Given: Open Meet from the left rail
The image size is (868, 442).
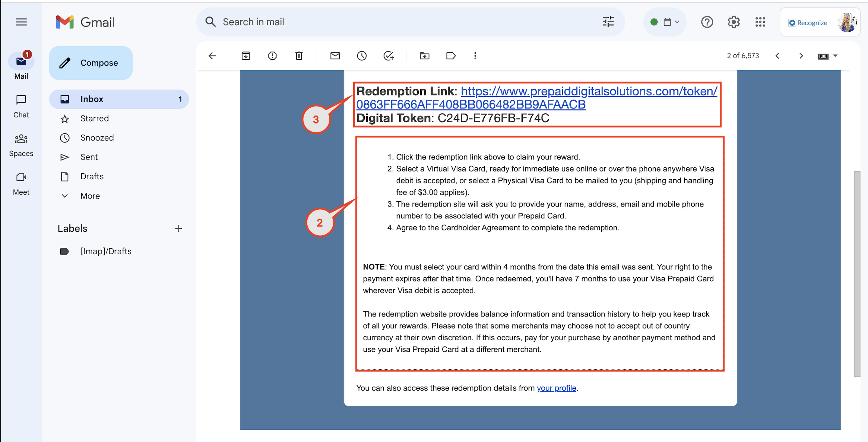Looking at the screenshot, I should point(21,184).
